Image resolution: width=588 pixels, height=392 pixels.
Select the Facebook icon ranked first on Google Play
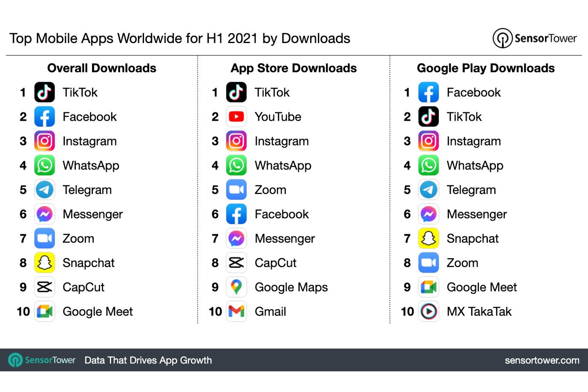tap(429, 93)
